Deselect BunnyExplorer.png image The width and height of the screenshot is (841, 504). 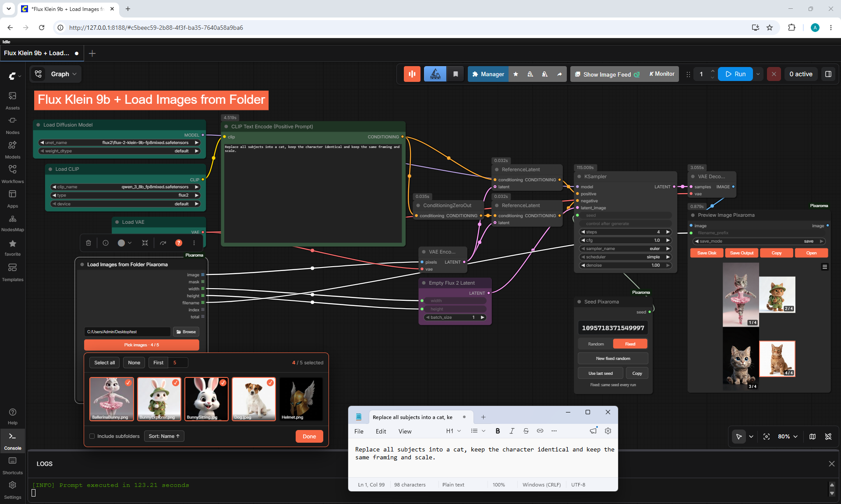(159, 399)
